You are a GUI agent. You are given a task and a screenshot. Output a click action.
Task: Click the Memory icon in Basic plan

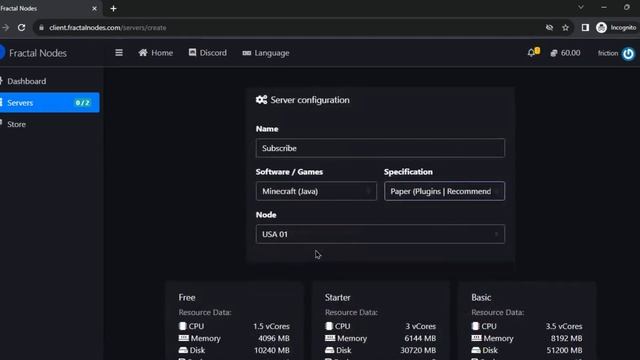click(476, 338)
